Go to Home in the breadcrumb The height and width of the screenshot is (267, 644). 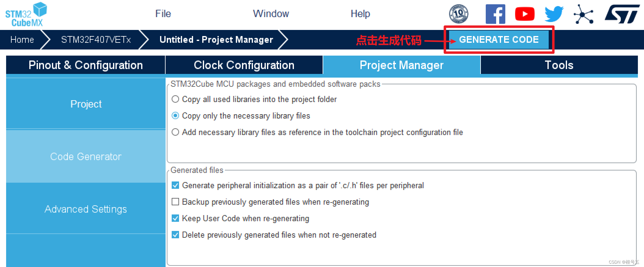[22, 40]
